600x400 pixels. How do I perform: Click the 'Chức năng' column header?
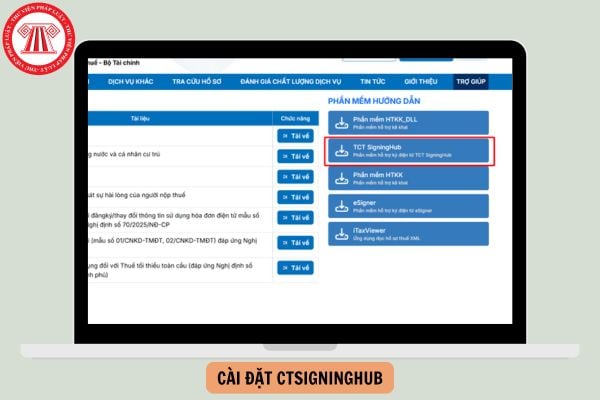295,118
